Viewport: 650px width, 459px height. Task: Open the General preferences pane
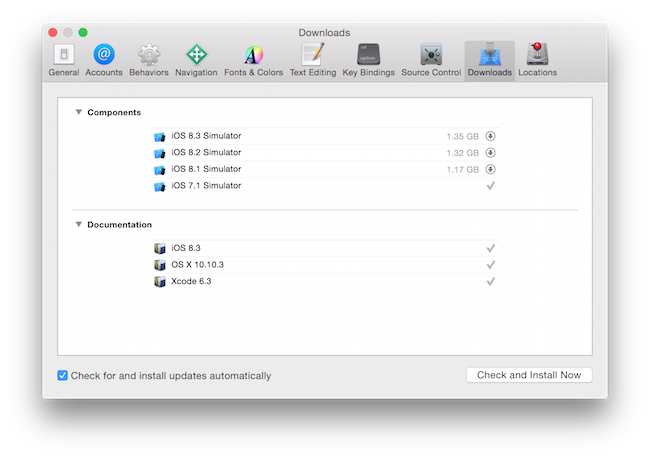click(64, 60)
